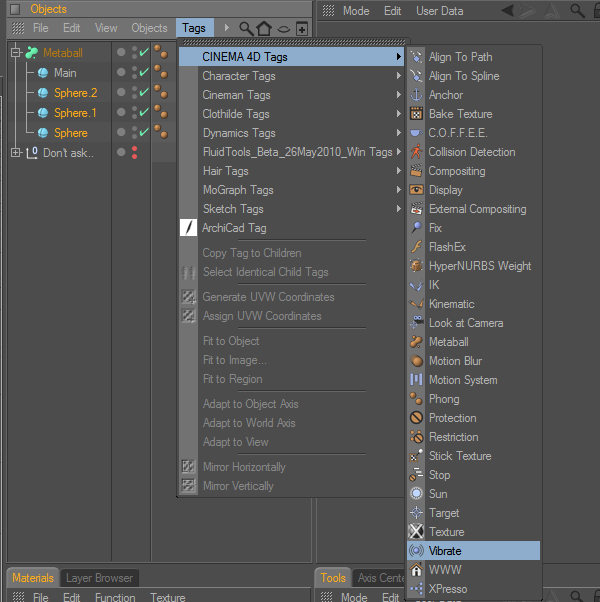The height and width of the screenshot is (602, 600).
Task: Expand the Clothilde Tags submenu
Action: (x=291, y=114)
